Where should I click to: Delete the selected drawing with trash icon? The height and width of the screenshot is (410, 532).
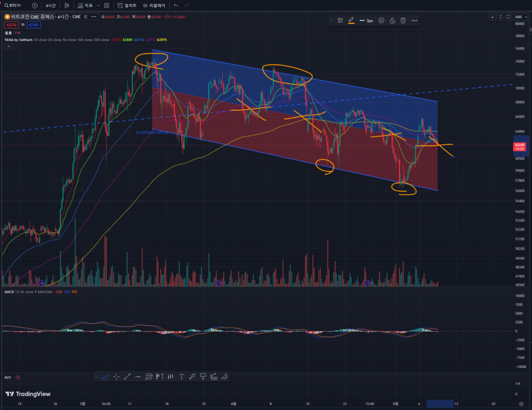(x=403, y=20)
